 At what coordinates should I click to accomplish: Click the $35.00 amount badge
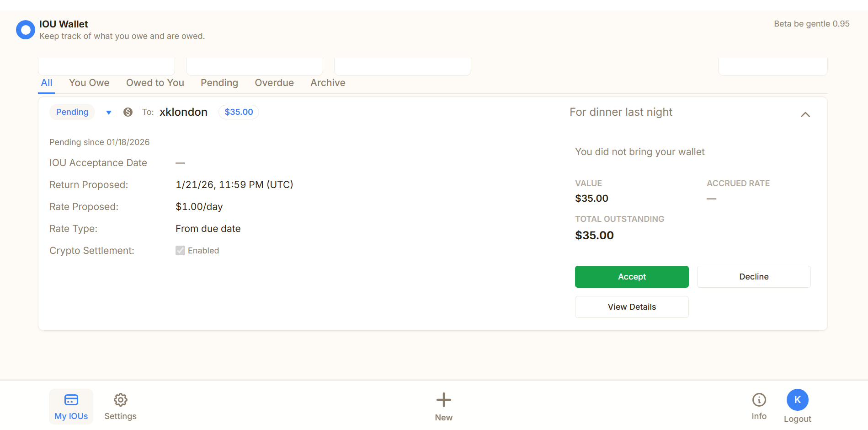(x=238, y=112)
